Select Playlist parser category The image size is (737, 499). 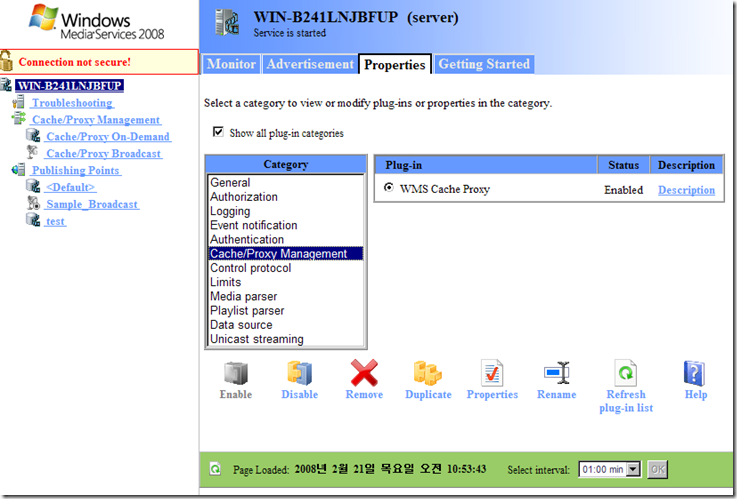coord(286,311)
